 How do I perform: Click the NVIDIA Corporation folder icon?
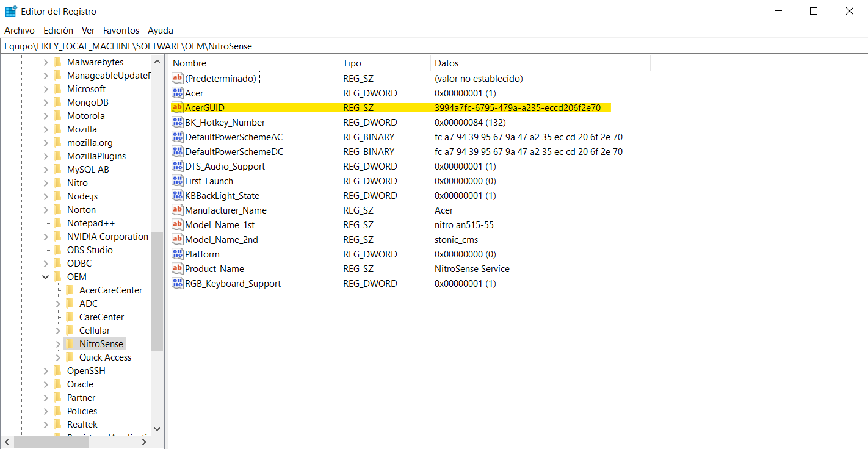click(57, 236)
